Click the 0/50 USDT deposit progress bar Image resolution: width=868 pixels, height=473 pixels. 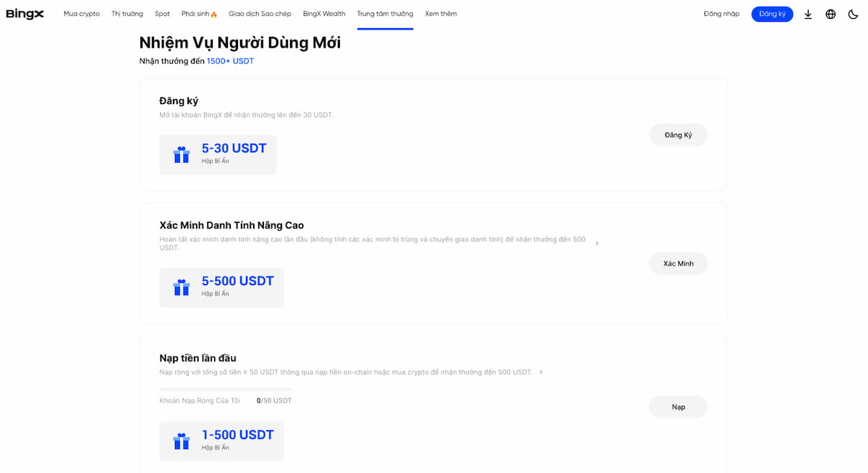224,389
